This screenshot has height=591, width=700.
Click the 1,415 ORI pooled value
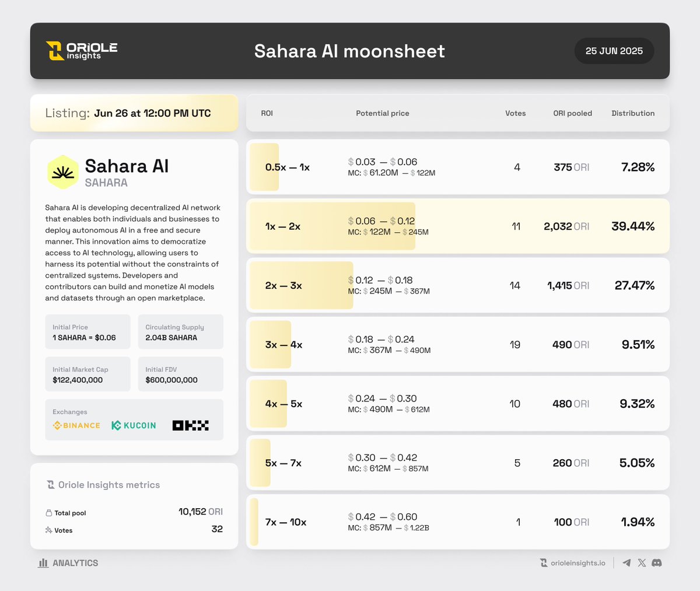click(568, 285)
